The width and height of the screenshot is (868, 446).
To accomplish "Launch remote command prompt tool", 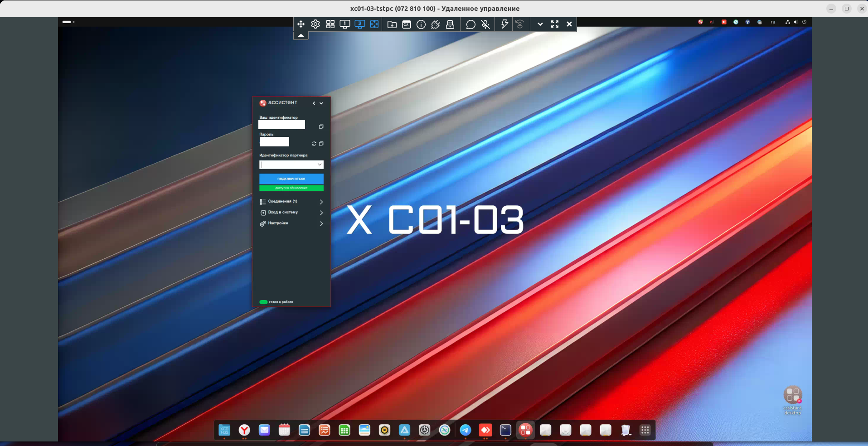I will click(x=407, y=24).
